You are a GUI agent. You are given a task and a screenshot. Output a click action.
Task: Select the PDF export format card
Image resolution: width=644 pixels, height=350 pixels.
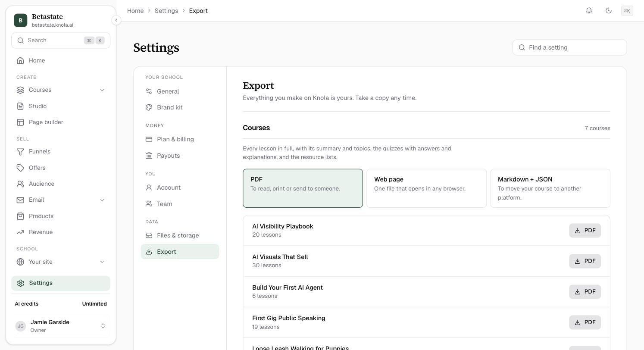tap(303, 188)
